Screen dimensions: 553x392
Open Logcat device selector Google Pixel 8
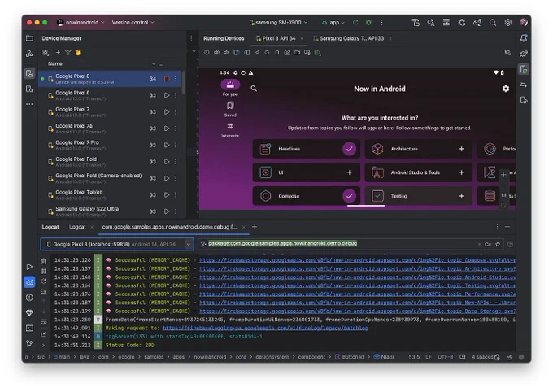[117, 244]
